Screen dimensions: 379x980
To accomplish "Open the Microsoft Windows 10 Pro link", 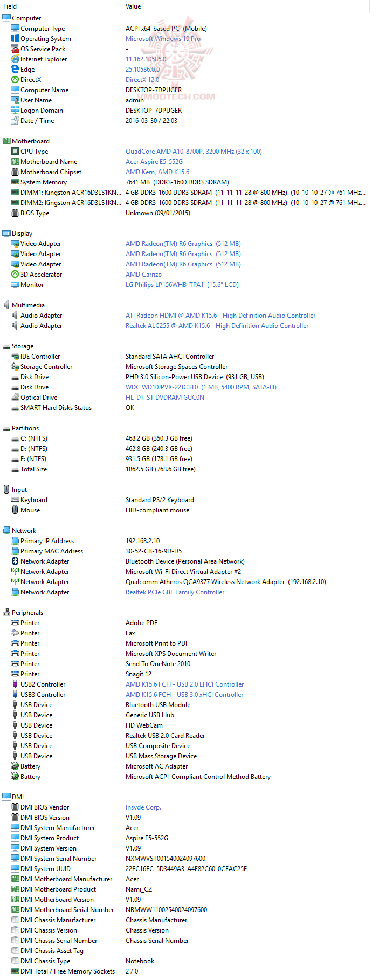I will coord(163,38).
